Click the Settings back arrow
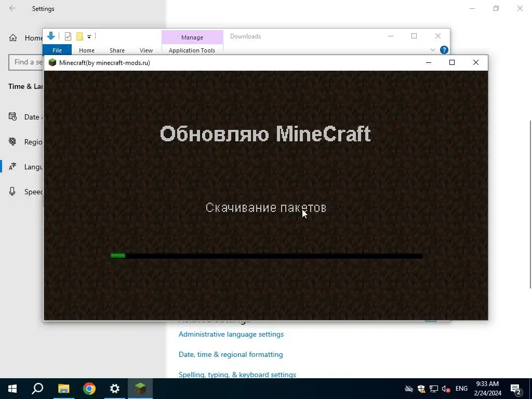The height and width of the screenshot is (399, 532). pyautogui.click(x=12, y=8)
